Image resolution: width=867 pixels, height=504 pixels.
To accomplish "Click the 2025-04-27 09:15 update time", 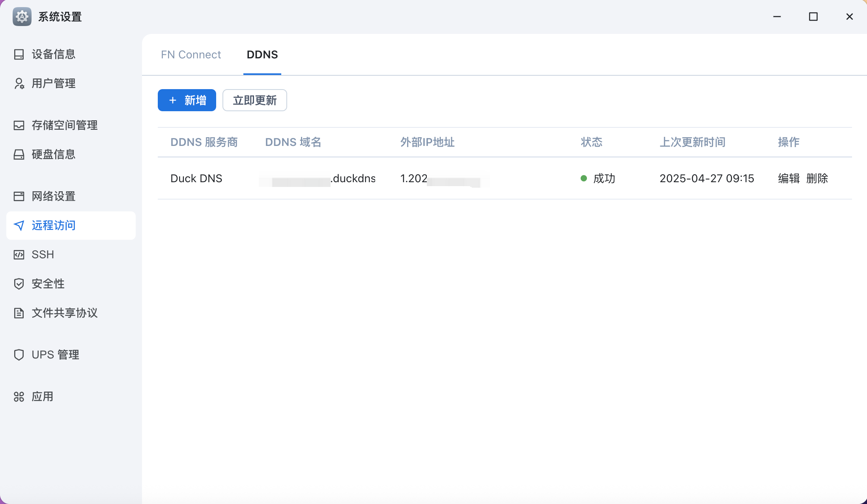I will [707, 179].
